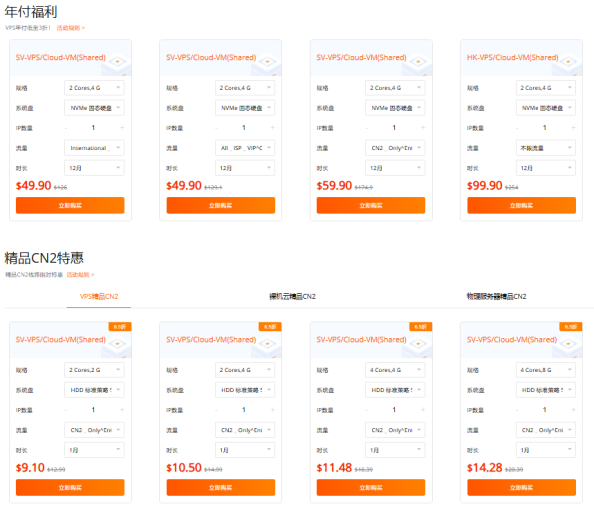Open NVMe system disk dropdown on HK-VPS card
Image resolution: width=594 pixels, height=511 pixels.
pos(546,108)
